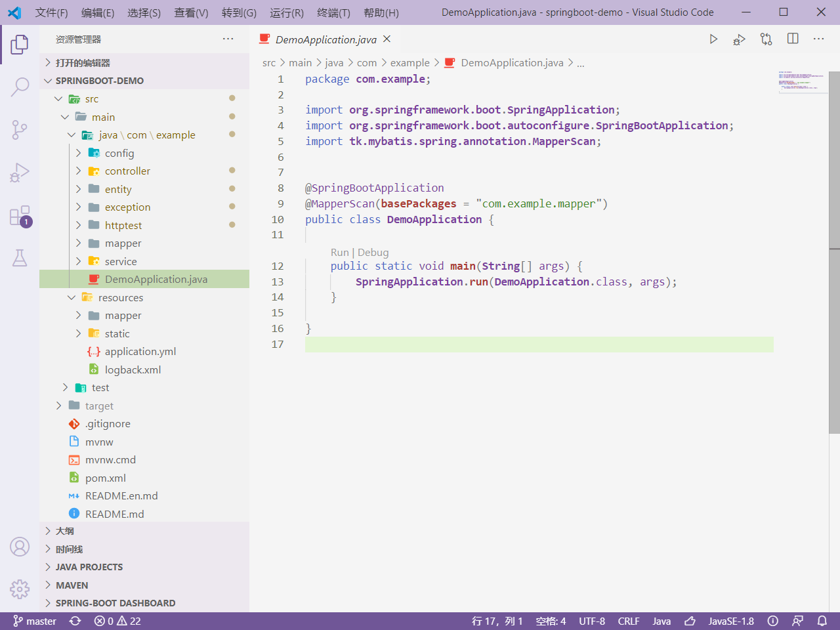Open the Accounts icon in activity bar
Viewport: 840px width, 630px height.
point(20,547)
